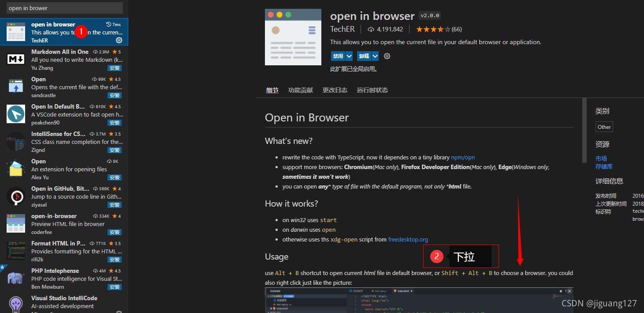Image resolution: width=644 pixels, height=313 pixels.
Task: Click the large open in browser logo
Action: (293, 37)
